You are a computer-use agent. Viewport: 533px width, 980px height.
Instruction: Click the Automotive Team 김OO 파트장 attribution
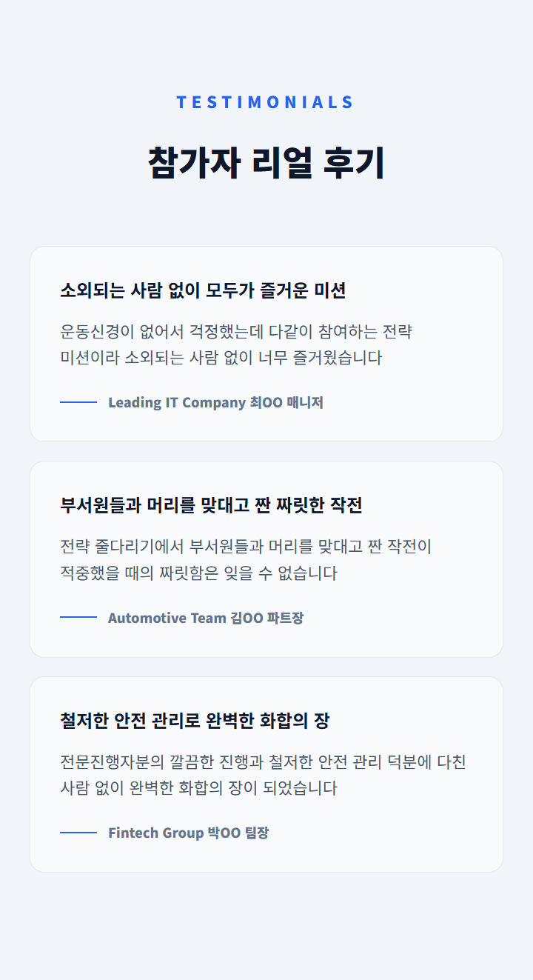(206, 618)
